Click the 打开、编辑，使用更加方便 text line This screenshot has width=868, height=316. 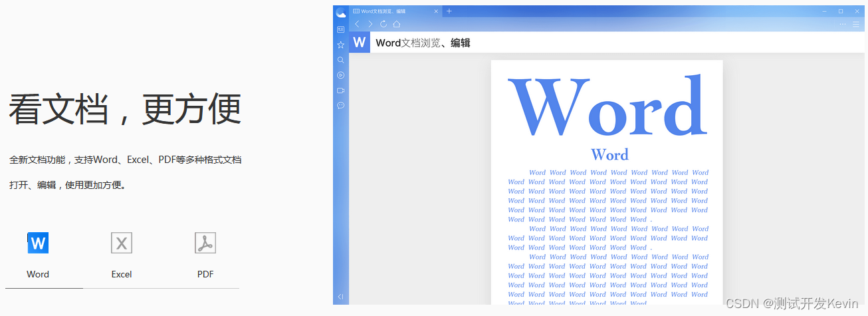(67, 185)
